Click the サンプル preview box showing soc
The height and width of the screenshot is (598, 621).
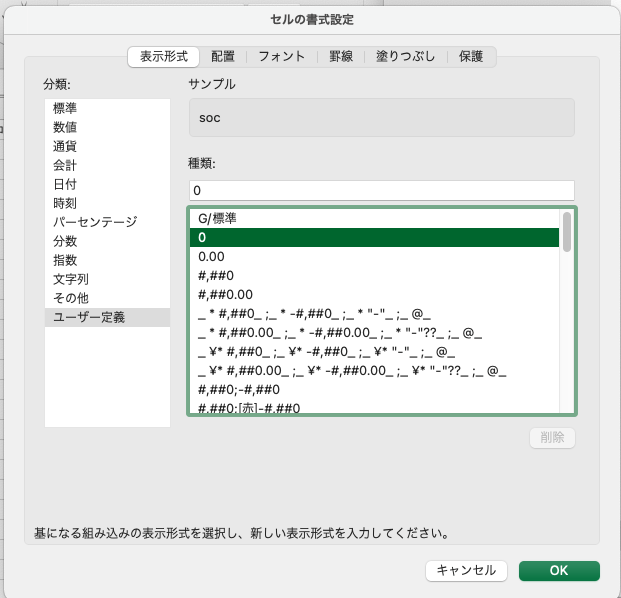(382, 118)
